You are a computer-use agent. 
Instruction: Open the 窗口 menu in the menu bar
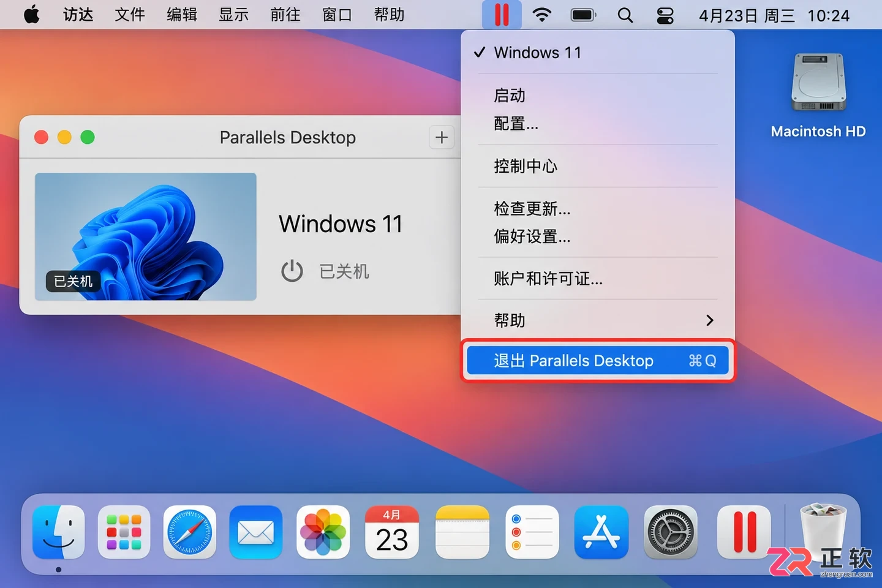337,15
